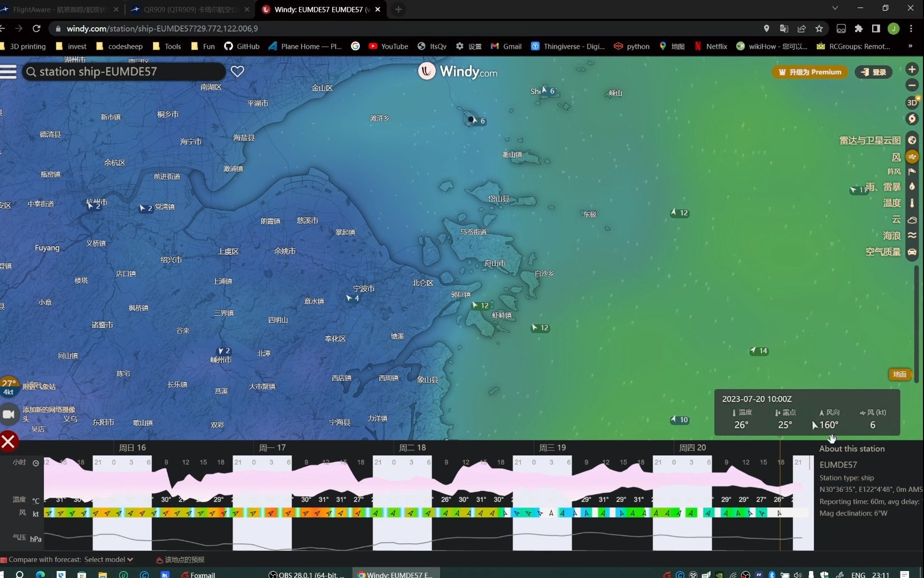Reload the current page
The image size is (924, 578).
pos(36,28)
